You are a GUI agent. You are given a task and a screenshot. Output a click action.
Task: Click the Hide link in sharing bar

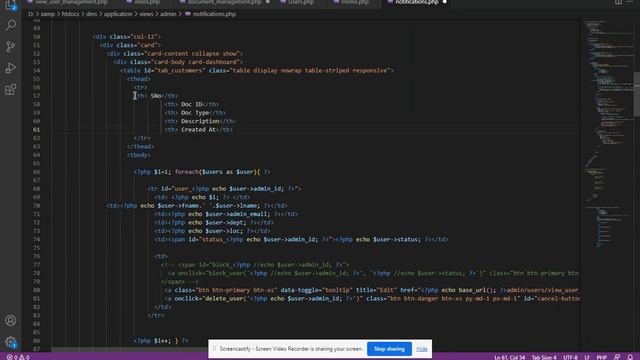point(422,349)
